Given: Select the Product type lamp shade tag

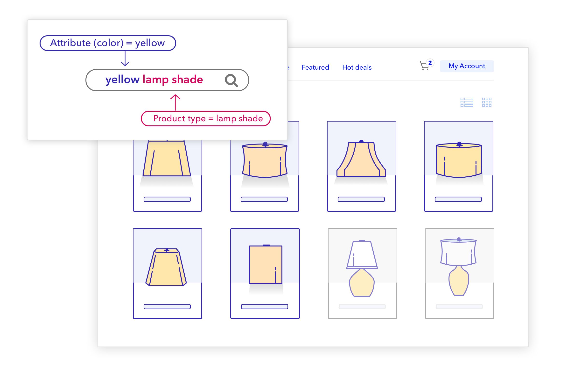Looking at the screenshot, I should (x=206, y=119).
